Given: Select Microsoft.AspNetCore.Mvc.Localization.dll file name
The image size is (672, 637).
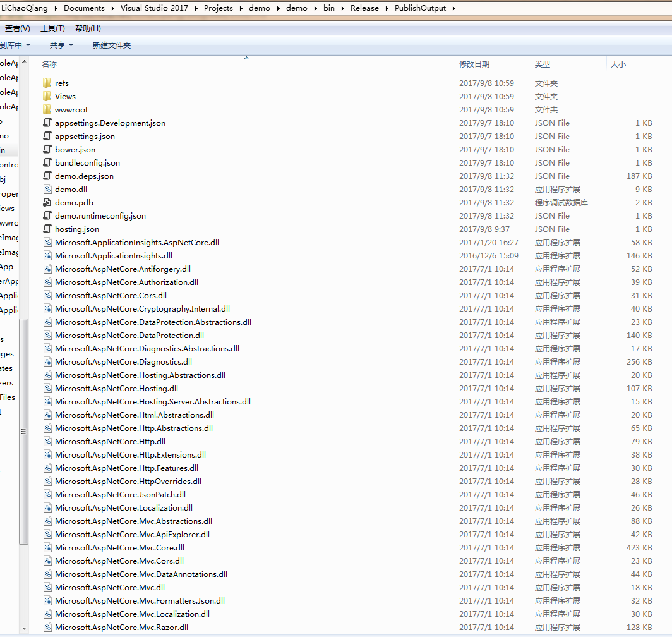Looking at the screenshot, I should point(132,614).
